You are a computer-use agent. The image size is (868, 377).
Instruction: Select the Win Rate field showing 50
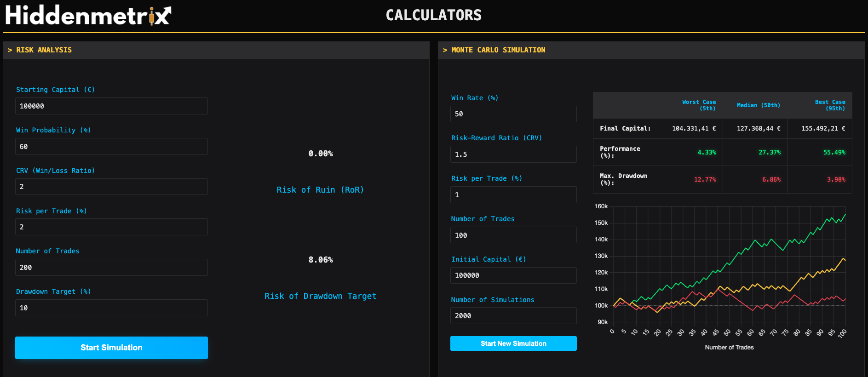click(513, 114)
